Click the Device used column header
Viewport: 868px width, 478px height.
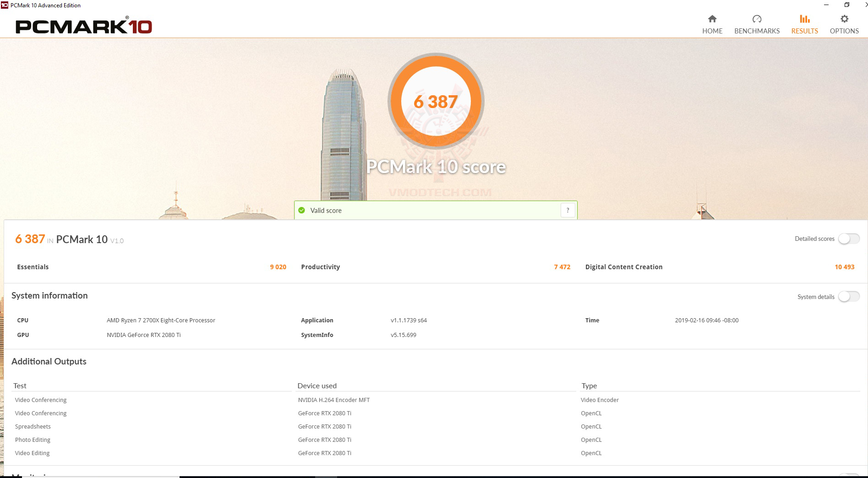click(317, 386)
